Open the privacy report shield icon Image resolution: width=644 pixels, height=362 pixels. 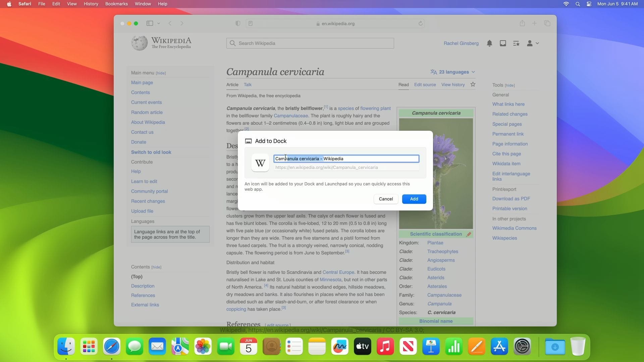(x=238, y=23)
